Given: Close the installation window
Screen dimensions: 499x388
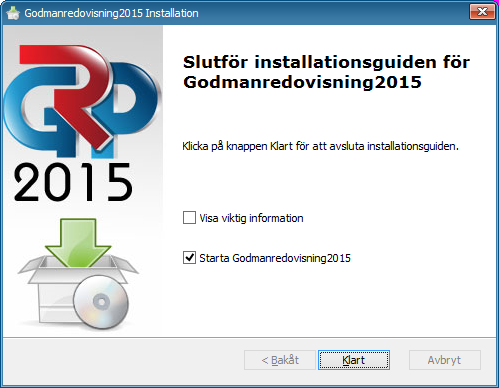Looking at the screenshot, I should click(x=482, y=12).
